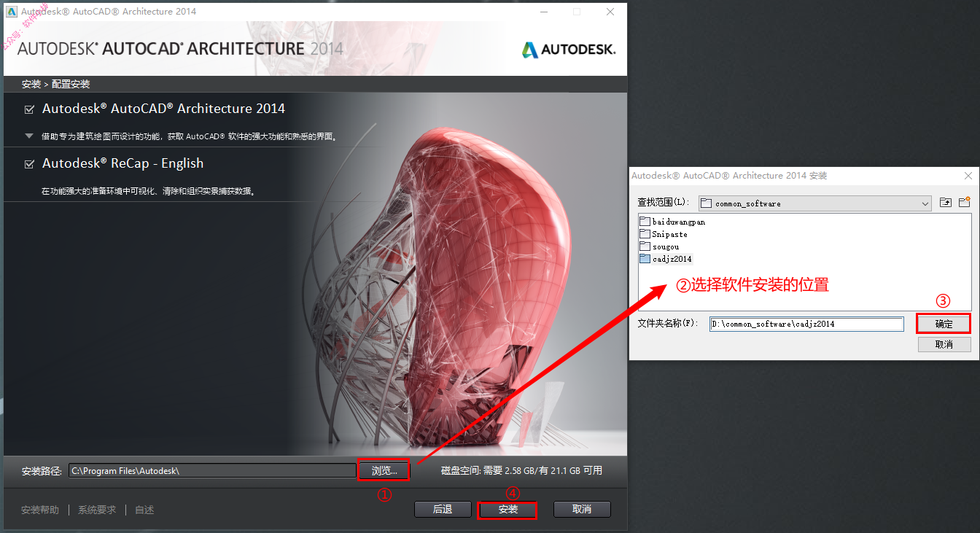Open the Readme (自述) link
The image size is (980, 533).
[144, 510]
